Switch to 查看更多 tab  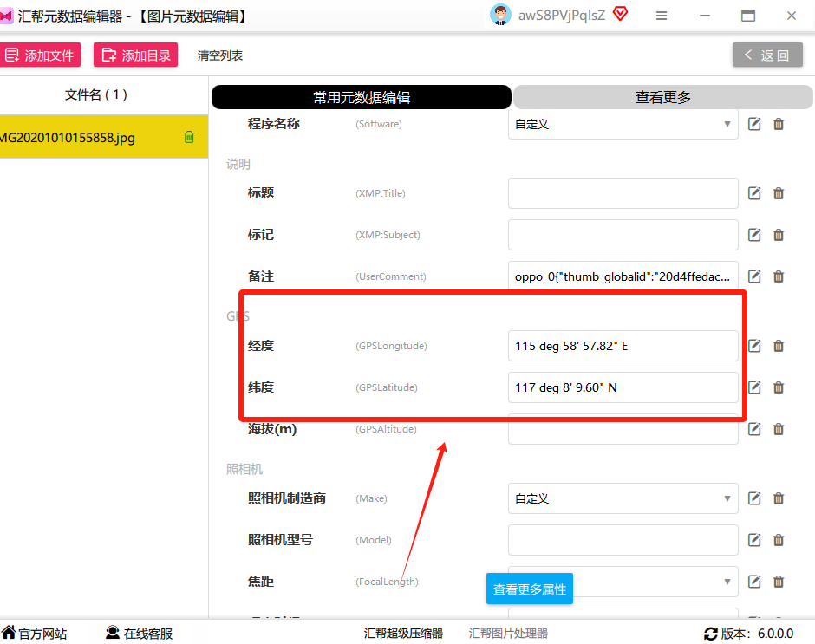tap(662, 97)
